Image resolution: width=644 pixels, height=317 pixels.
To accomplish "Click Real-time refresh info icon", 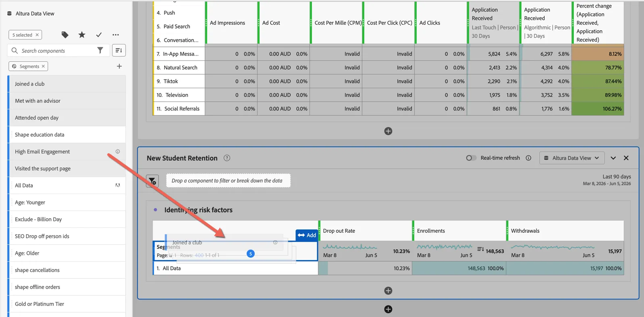I will (x=528, y=158).
